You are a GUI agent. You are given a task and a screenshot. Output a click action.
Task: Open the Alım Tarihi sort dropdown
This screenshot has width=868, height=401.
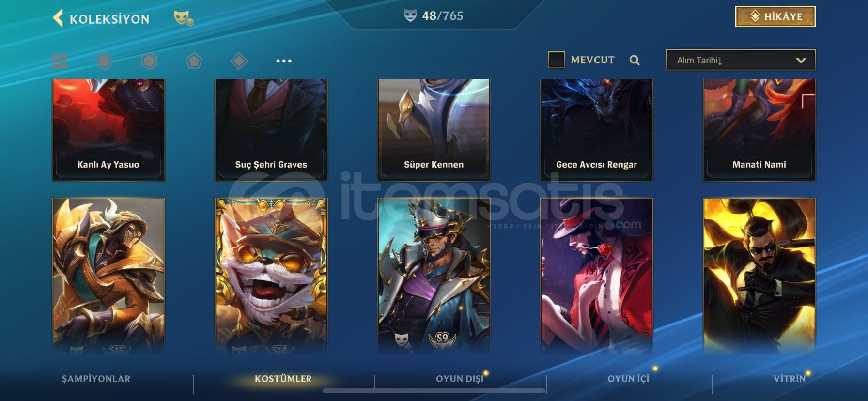coord(741,60)
